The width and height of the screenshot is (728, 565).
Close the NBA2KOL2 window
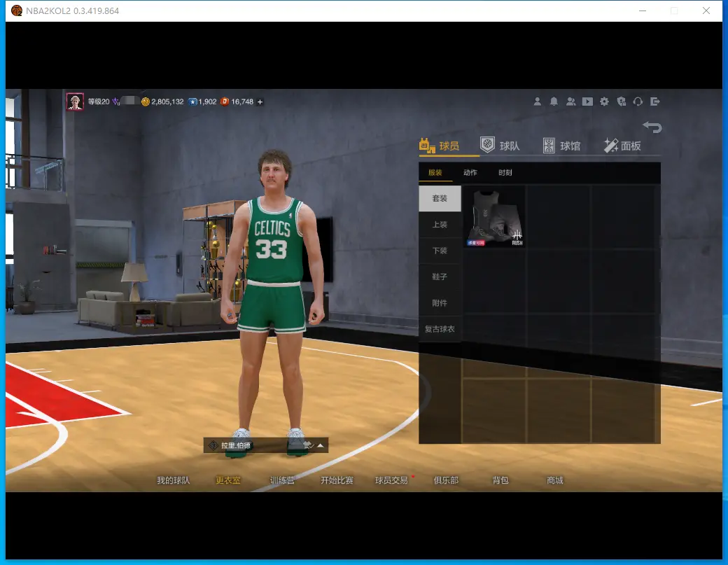(x=706, y=11)
